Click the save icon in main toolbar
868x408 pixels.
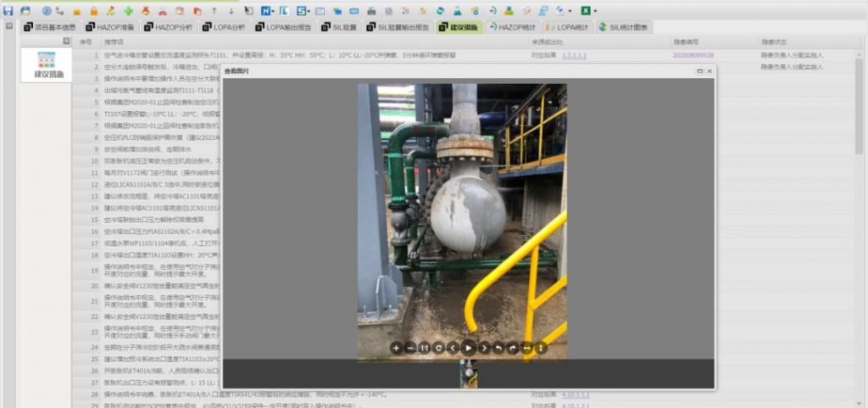8,11
